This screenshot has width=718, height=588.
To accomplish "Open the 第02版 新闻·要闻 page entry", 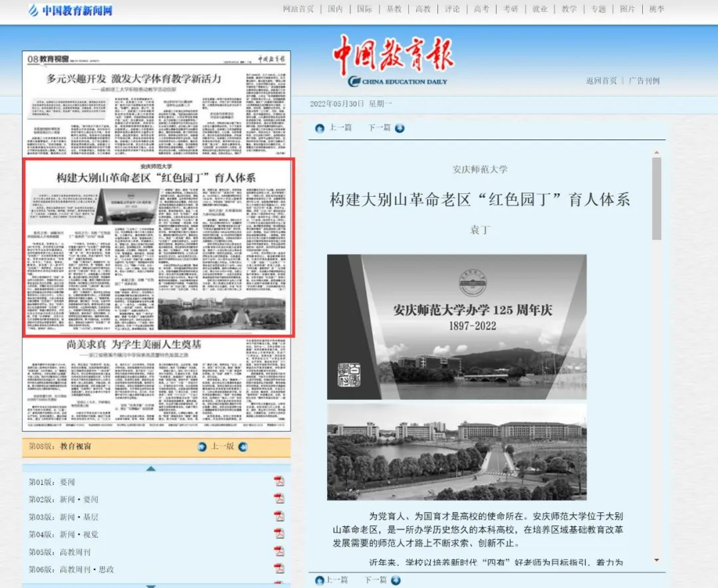I will tap(63, 499).
